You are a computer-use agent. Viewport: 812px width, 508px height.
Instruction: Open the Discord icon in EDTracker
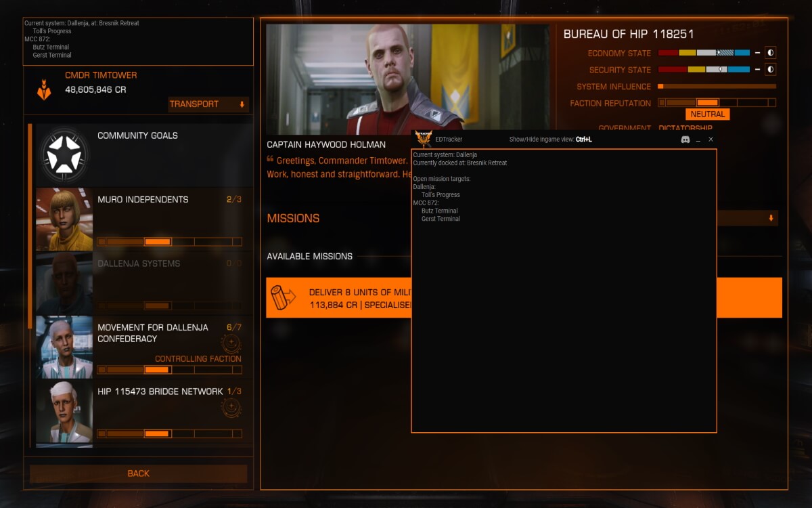point(685,140)
